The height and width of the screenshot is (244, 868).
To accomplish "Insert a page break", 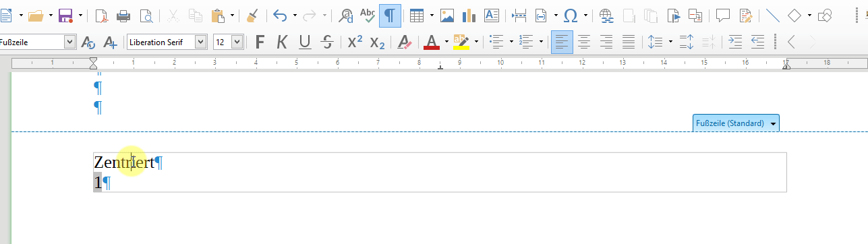I will pos(519,15).
